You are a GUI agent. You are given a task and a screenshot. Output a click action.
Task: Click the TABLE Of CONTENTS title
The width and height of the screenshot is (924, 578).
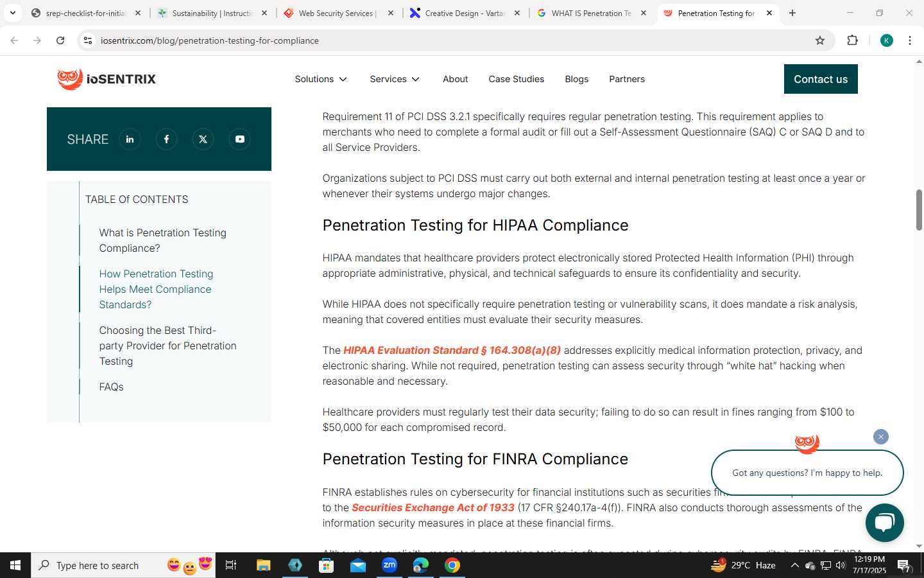(137, 199)
